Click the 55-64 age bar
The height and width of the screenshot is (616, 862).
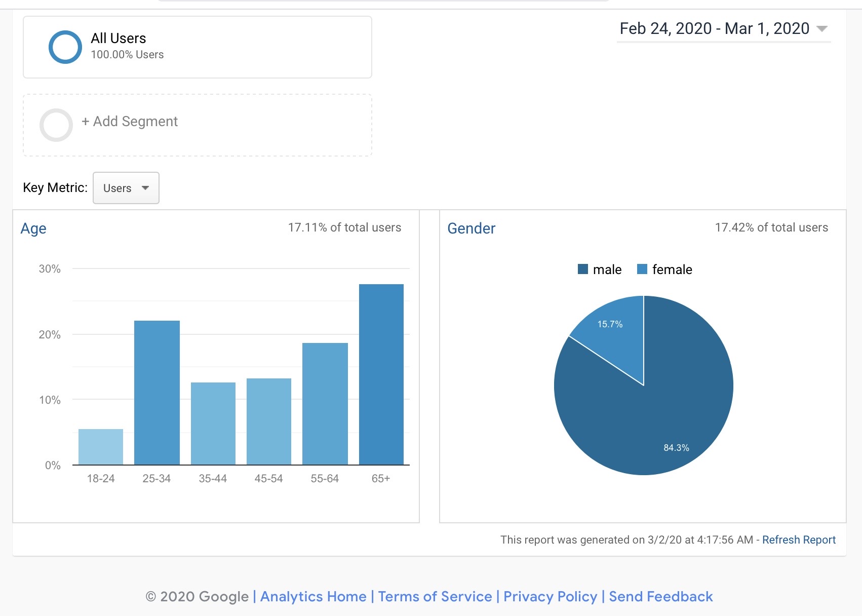pos(325,404)
